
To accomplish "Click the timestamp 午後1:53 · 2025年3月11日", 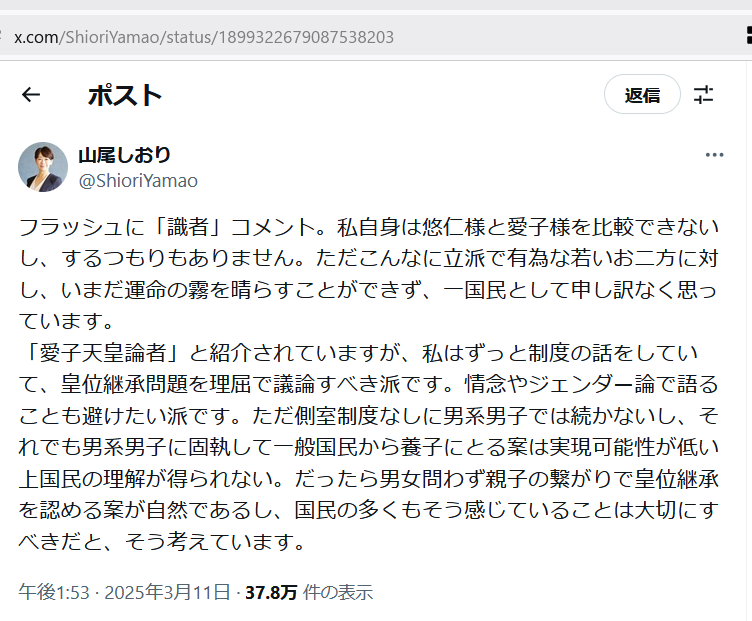I will tap(124, 592).
